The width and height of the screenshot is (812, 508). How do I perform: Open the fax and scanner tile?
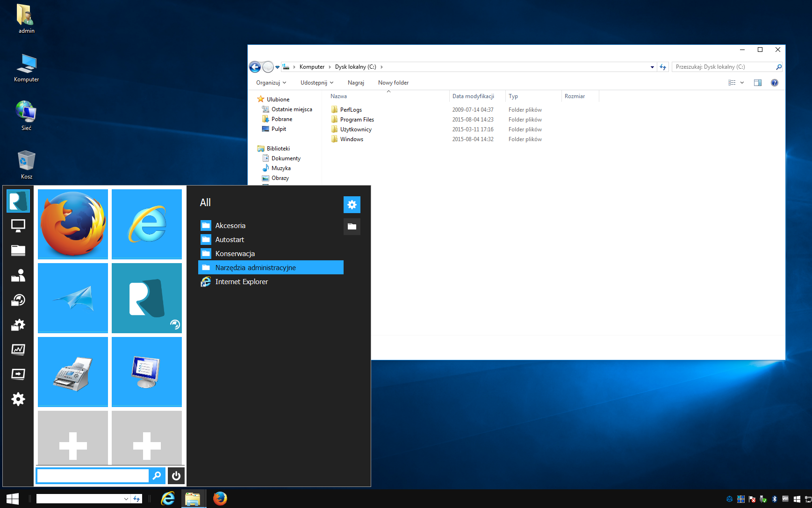pyautogui.click(x=73, y=372)
